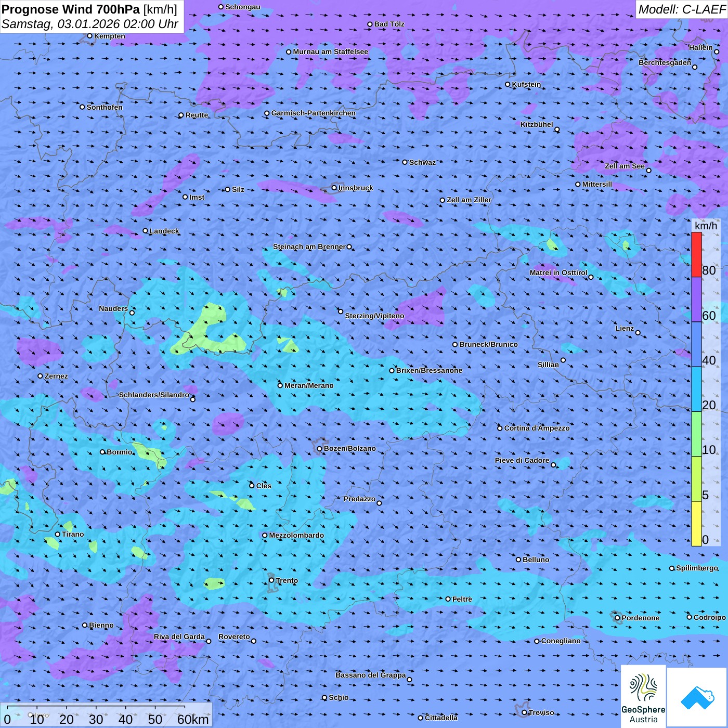728x728 pixels.
Task: Click the Kempten city label
Action: pyautogui.click(x=110, y=36)
